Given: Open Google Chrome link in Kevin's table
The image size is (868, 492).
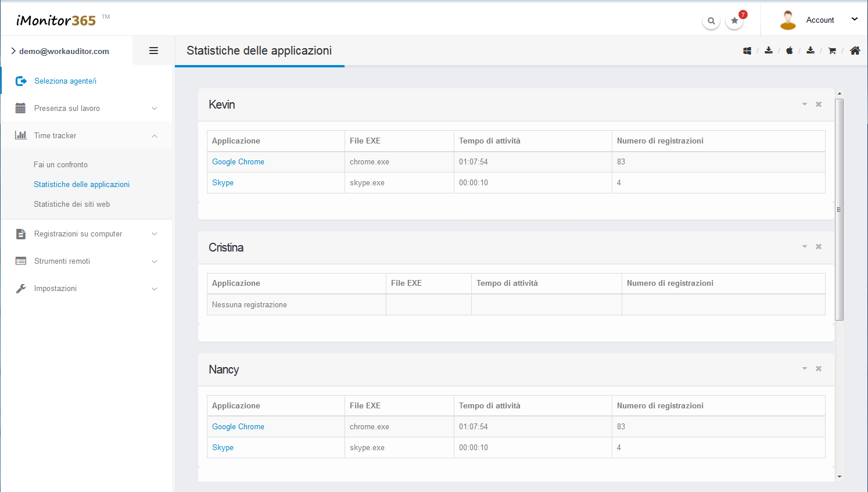Looking at the screenshot, I should click(x=238, y=161).
